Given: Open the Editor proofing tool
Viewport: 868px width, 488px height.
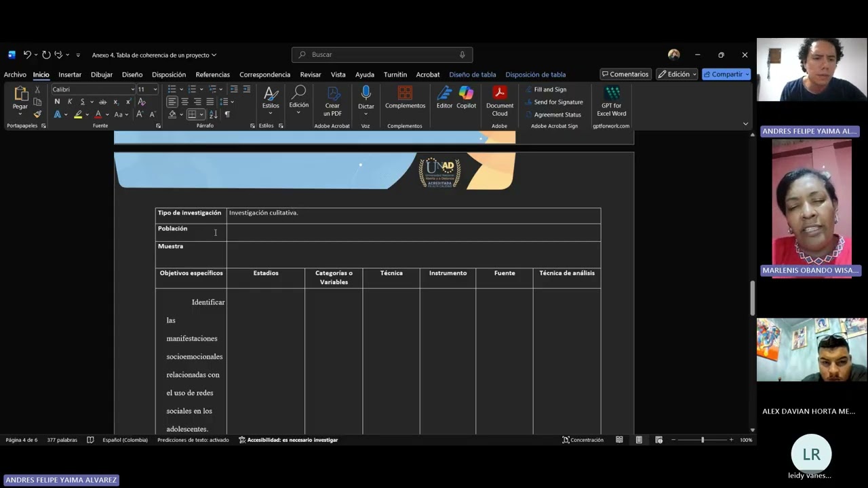Looking at the screenshot, I should click(444, 98).
